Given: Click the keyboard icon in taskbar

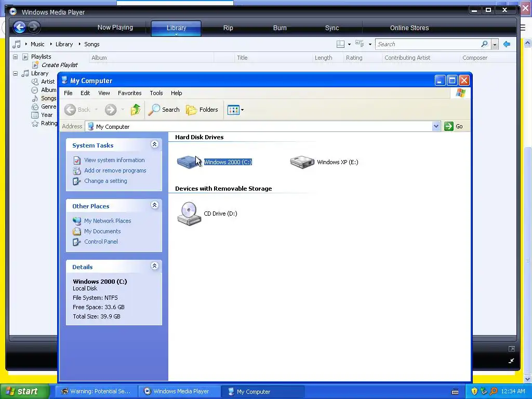Looking at the screenshot, I should (x=455, y=392).
